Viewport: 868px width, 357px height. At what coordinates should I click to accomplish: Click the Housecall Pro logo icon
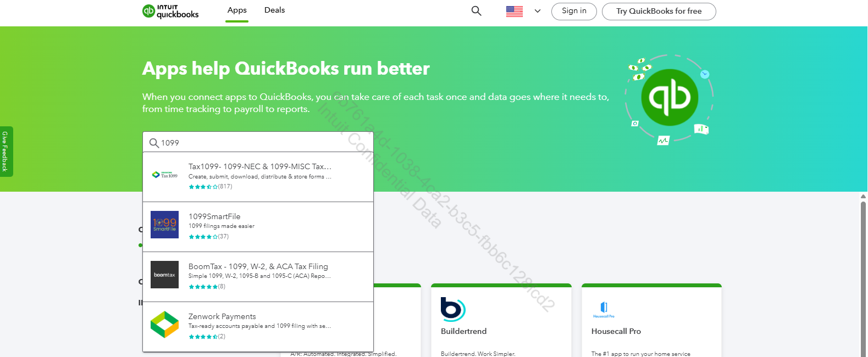pyautogui.click(x=604, y=309)
